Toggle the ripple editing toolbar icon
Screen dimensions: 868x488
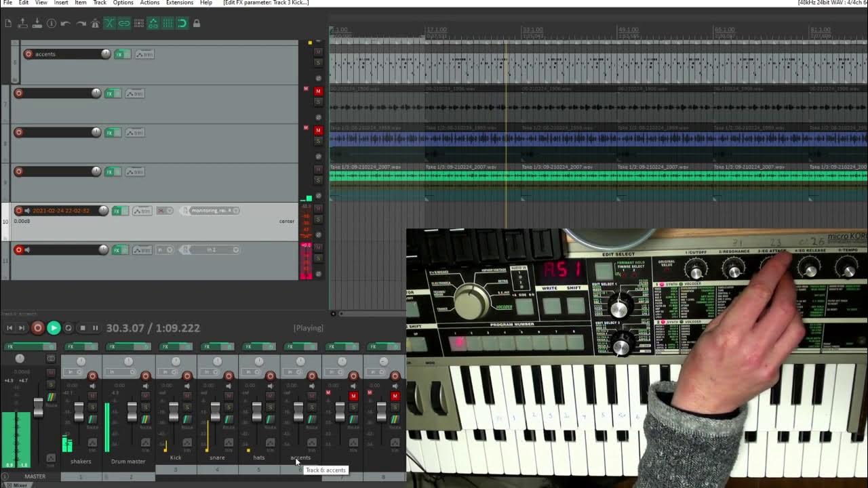click(139, 23)
